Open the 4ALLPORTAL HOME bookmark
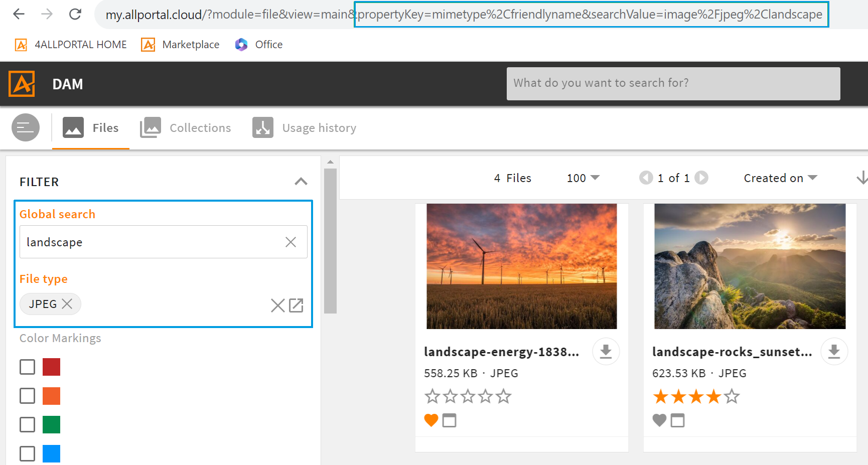The width and height of the screenshot is (868, 465). [x=71, y=45]
